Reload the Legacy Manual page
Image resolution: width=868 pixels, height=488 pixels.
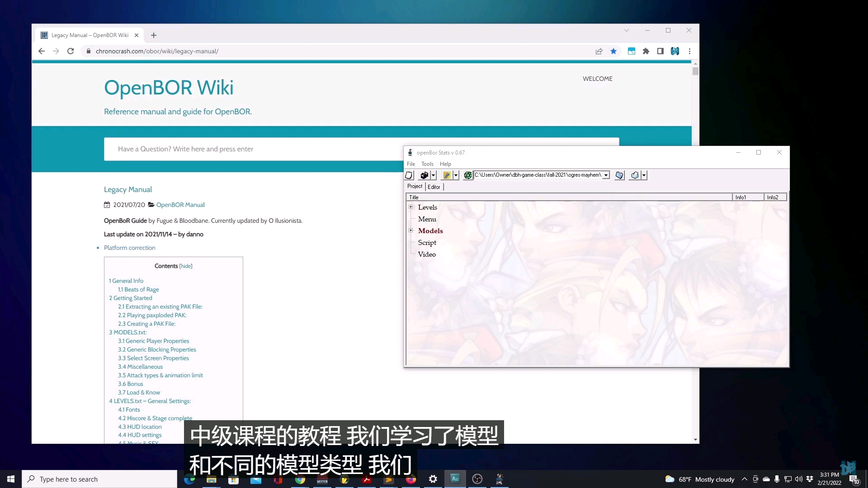point(71,51)
